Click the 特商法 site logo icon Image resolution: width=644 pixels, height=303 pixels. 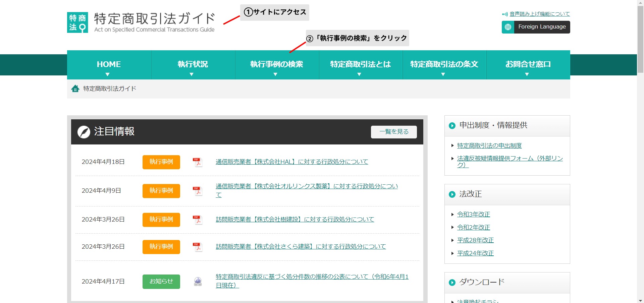[77, 22]
